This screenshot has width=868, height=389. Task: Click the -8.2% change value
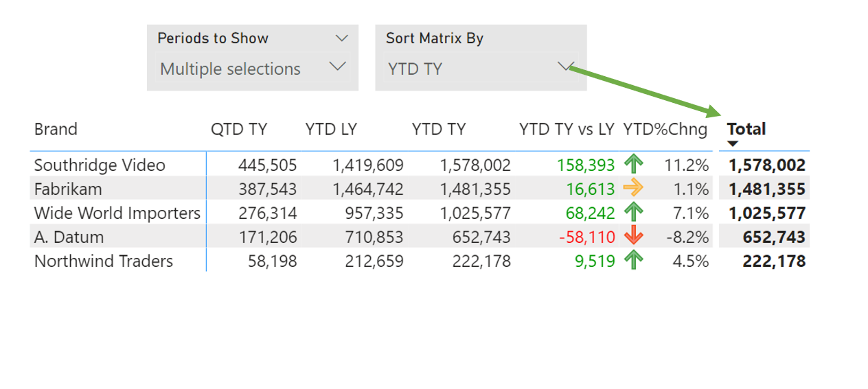(x=687, y=237)
